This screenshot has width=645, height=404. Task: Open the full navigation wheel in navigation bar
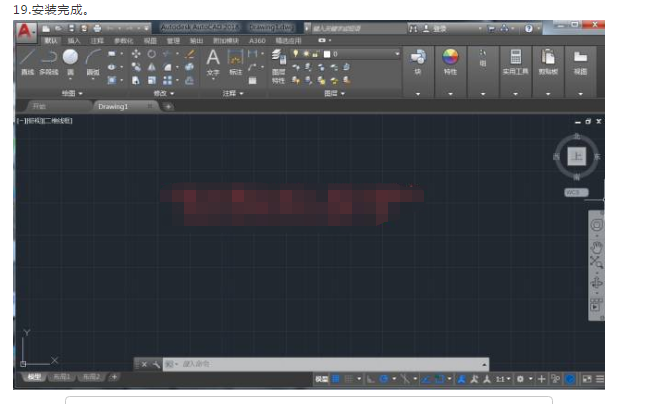coord(596,225)
